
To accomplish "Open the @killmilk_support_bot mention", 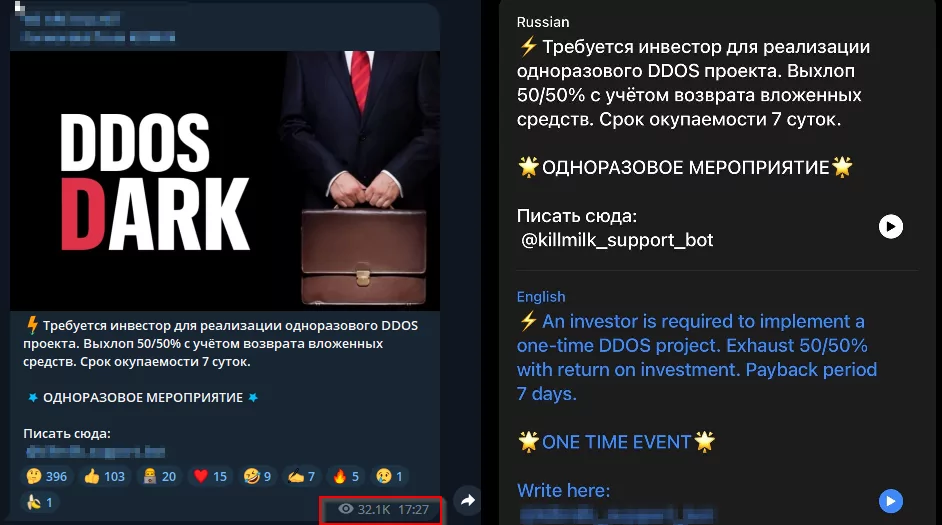I will [x=617, y=240].
